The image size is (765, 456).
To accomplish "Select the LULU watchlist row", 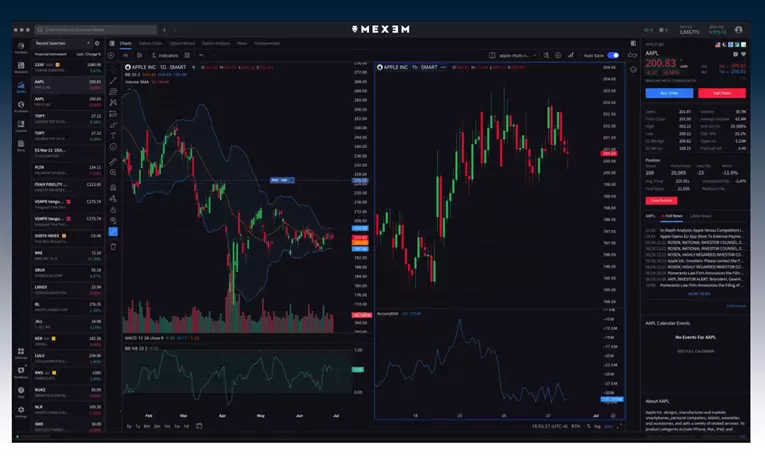I will (x=68, y=358).
